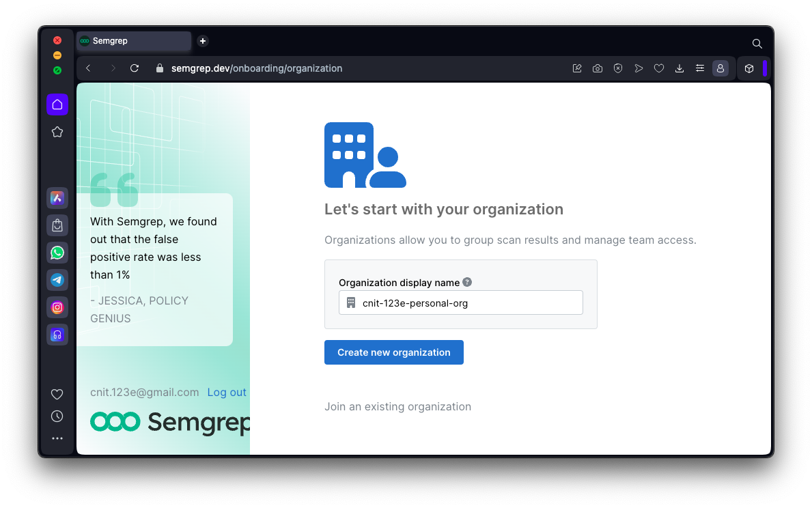Open downloads icon in toolbar
The image size is (812, 508).
click(x=680, y=68)
